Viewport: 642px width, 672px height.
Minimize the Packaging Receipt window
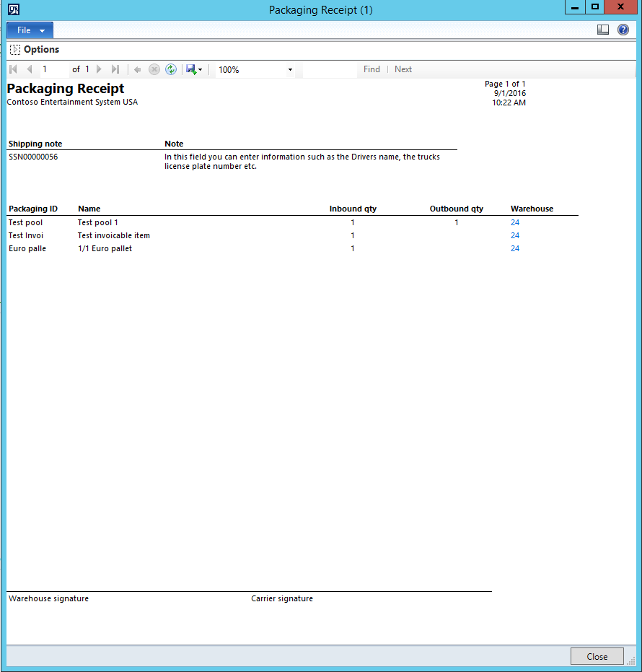click(x=575, y=7)
